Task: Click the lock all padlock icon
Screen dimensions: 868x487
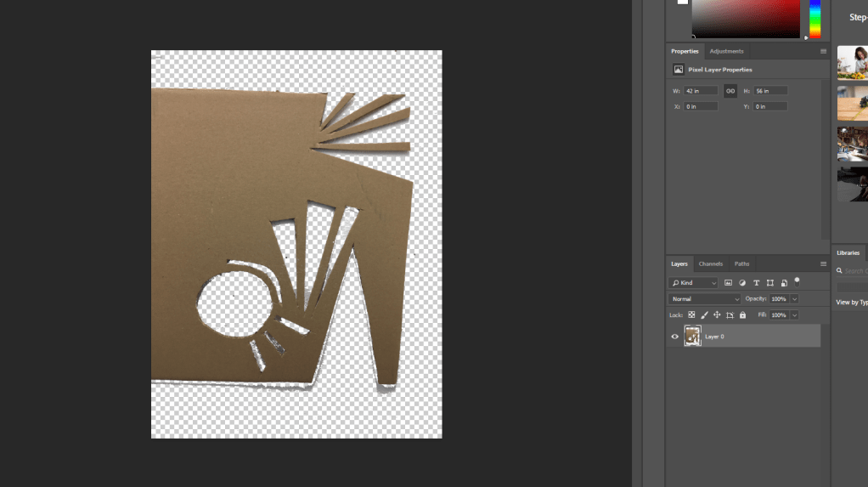Action: tap(743, 315)
